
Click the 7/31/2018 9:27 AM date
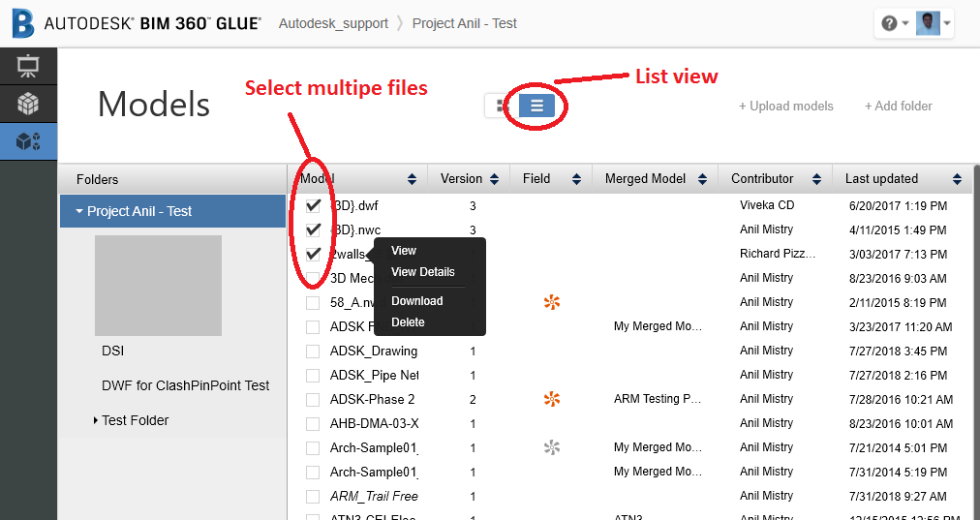click(x=898, y=497)
